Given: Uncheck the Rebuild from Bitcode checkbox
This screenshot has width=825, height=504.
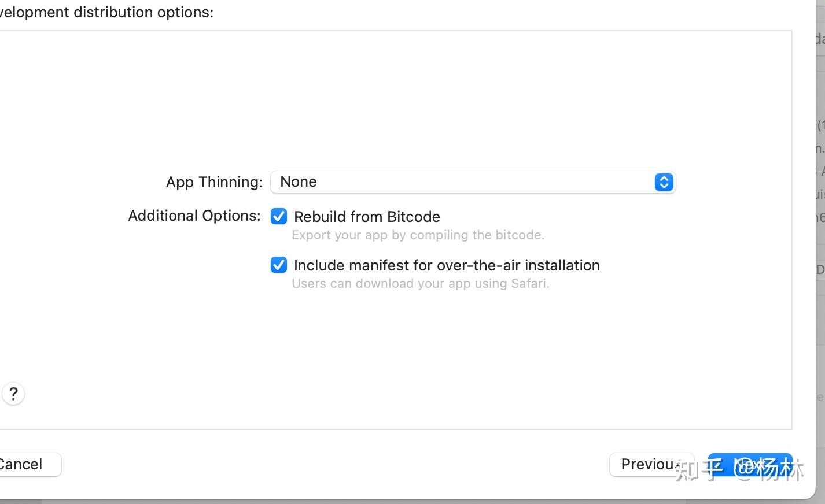Looking at the screenshot, I should (x=279, y=217).
